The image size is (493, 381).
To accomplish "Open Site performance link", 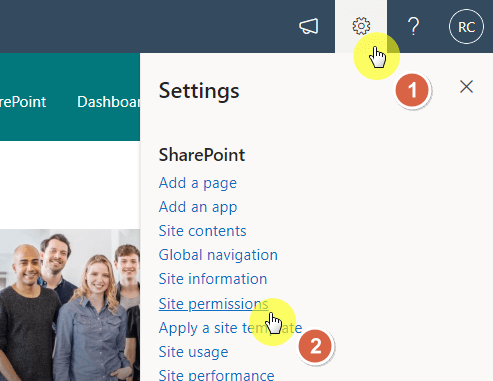I will 216,375.
